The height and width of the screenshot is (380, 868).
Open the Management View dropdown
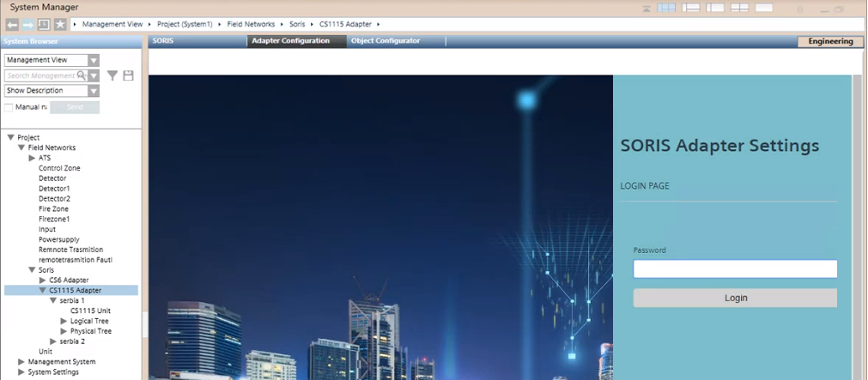[x=94, y=61]
